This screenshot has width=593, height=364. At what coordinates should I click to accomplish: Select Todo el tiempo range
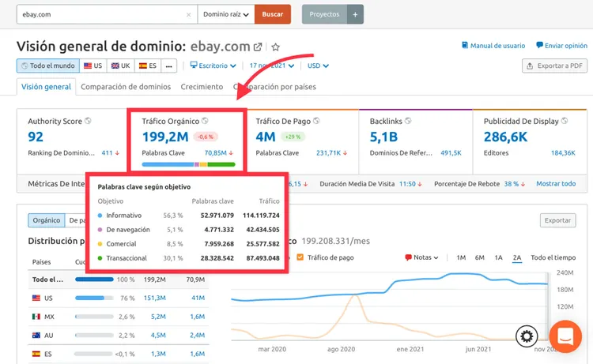(553, 257)
